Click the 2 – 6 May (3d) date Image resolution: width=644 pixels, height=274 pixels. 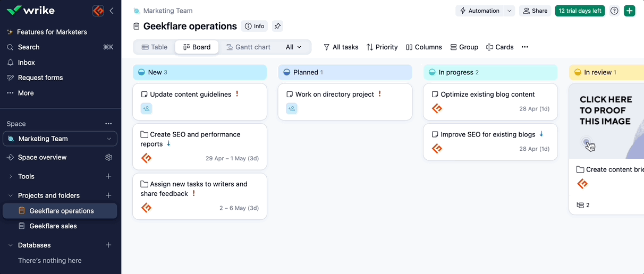pos(239,208)
